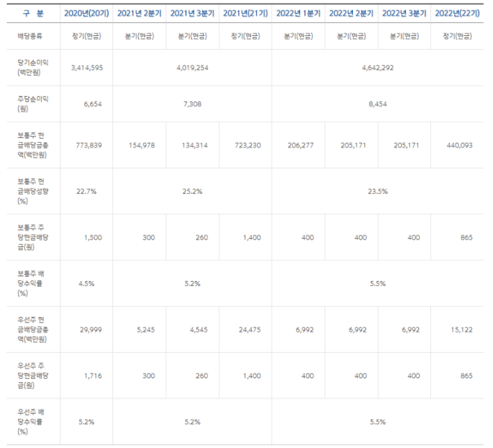Viewport: 493px width, 448px height.
Task: Select the 보통주 현금배당금총액 row label
Action: coord(32,145)
